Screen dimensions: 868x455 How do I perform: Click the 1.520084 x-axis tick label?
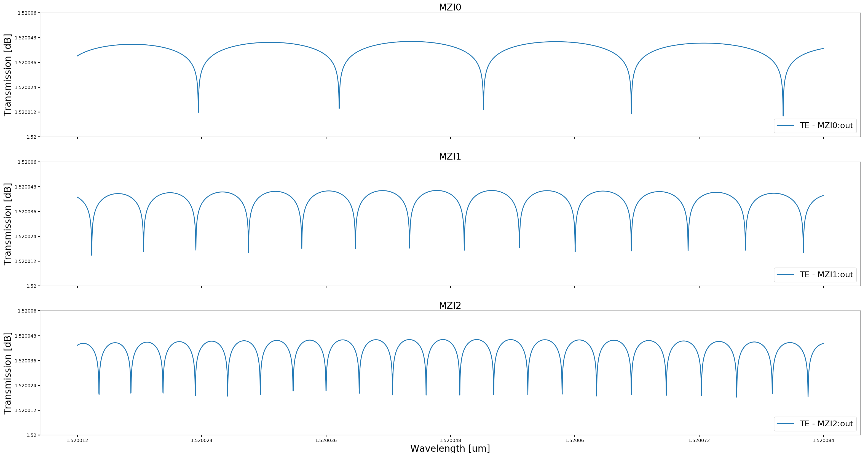pyautogui.click(x=823, y=440)
